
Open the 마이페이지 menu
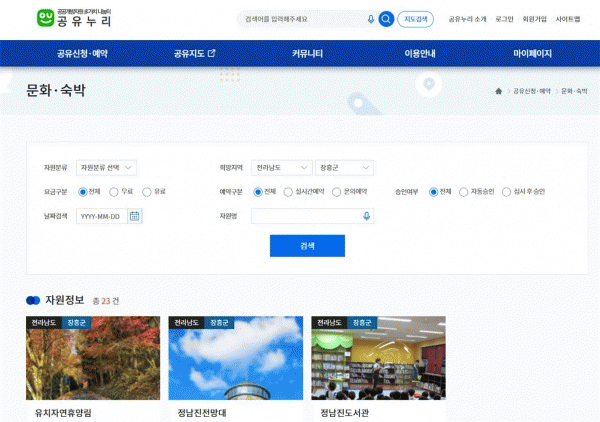coord(532,54)
